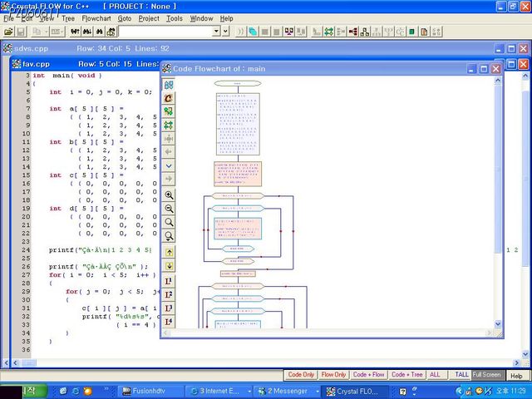Click the Help button in the status bar
532x399 pixels.
516,375
